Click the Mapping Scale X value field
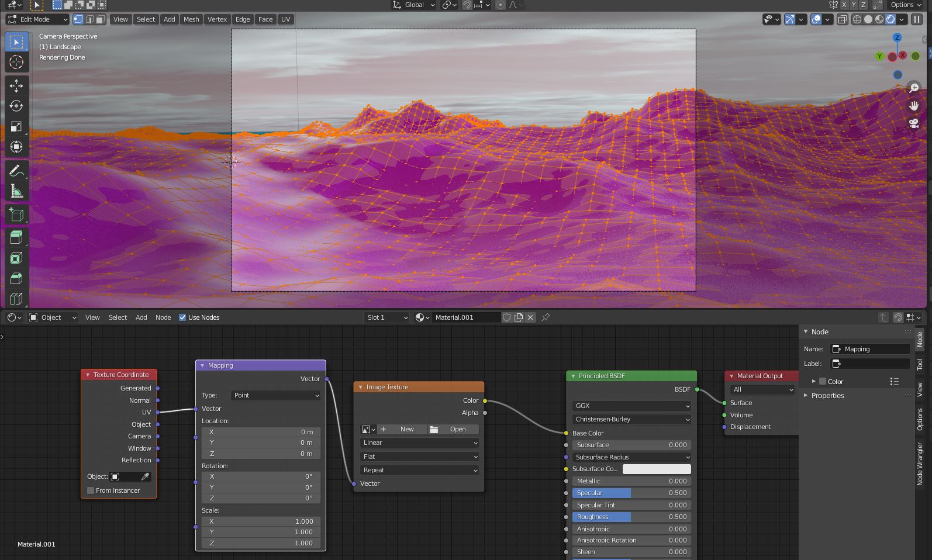 click(x=261, y=521)
